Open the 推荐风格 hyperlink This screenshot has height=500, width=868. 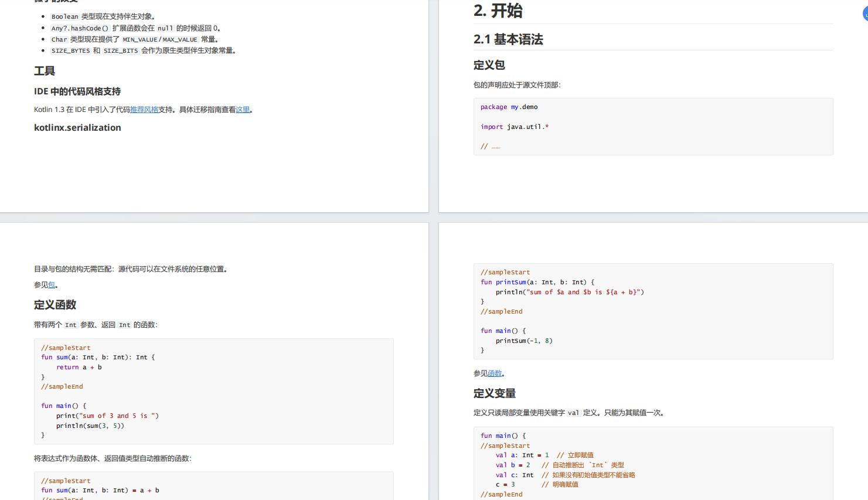[x=146, y=109]
